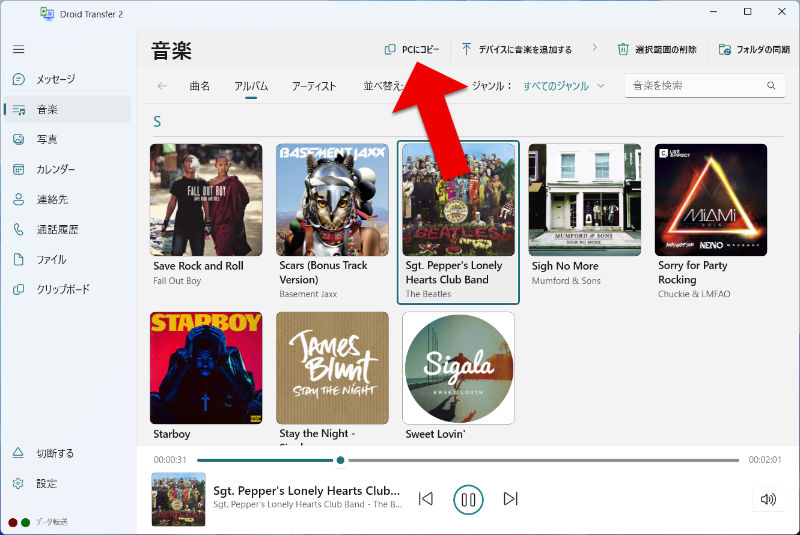Skip to next track
Viewport: 800px width, 535px height.
tap(510, 498)
